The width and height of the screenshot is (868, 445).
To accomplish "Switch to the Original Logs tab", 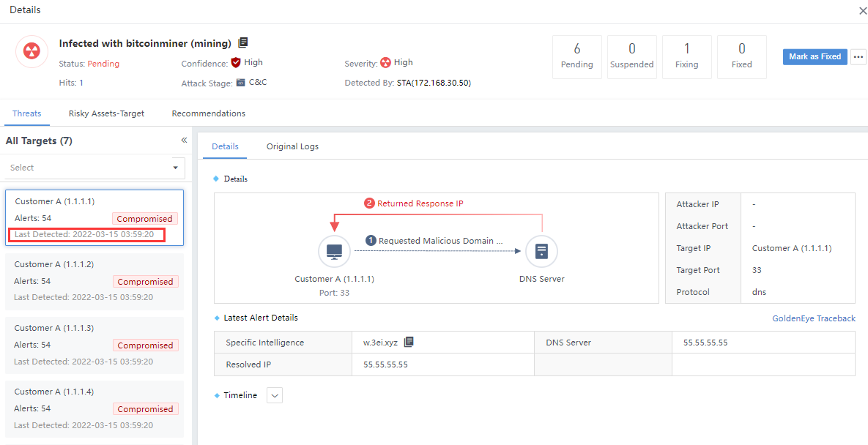I will [x=292, y=146].
